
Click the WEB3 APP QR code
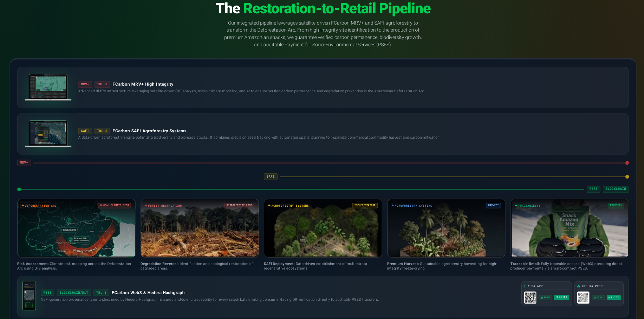click(x=530, y=298)
